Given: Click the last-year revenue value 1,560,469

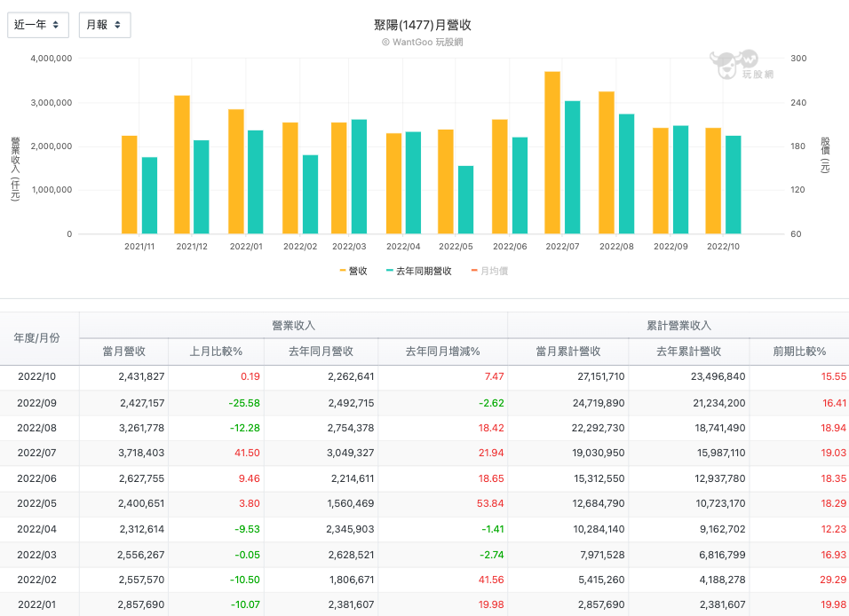Looking at the screenshot, I should tap(350, 503).
